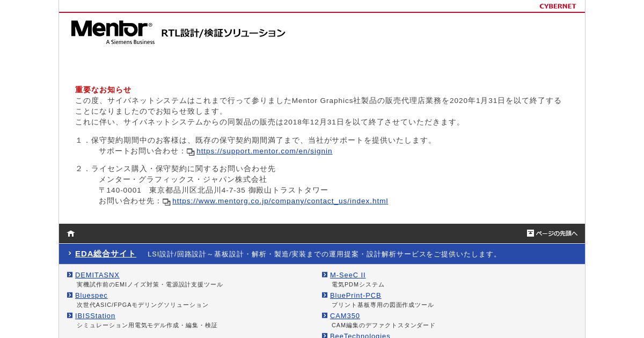Click the CYBERNET logo at top right
Viewport: 644px width, 338px height.
click(558, 6)
